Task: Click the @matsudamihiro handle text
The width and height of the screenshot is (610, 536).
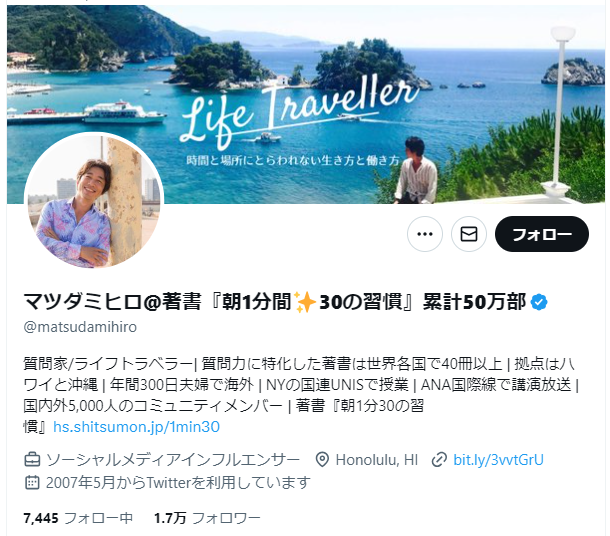Action: pyautogui.click(x=80, y=327)
